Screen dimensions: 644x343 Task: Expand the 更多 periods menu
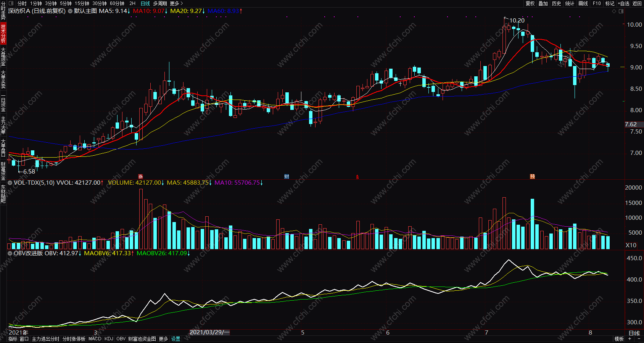177,3
